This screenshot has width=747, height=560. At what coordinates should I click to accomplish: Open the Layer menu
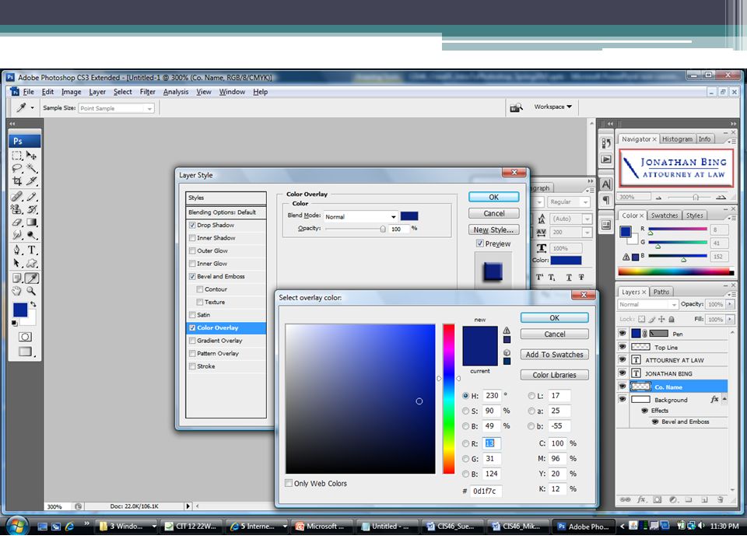click(97, 92)
